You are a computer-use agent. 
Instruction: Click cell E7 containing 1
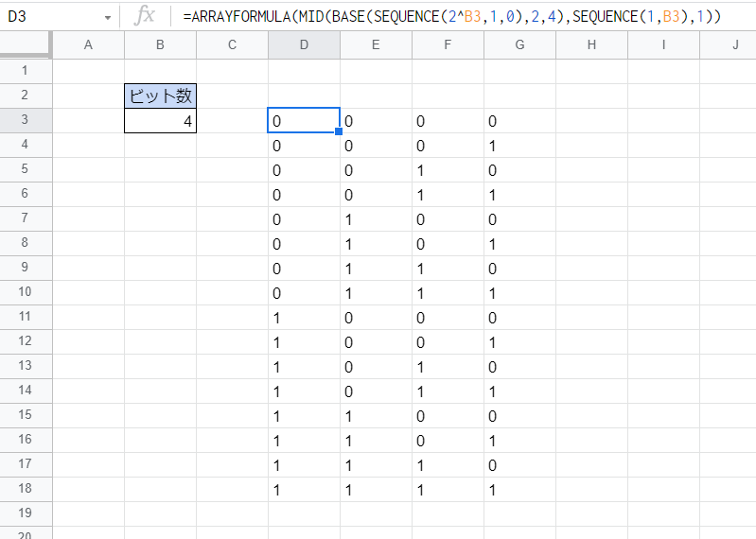(x=376, y=218)
